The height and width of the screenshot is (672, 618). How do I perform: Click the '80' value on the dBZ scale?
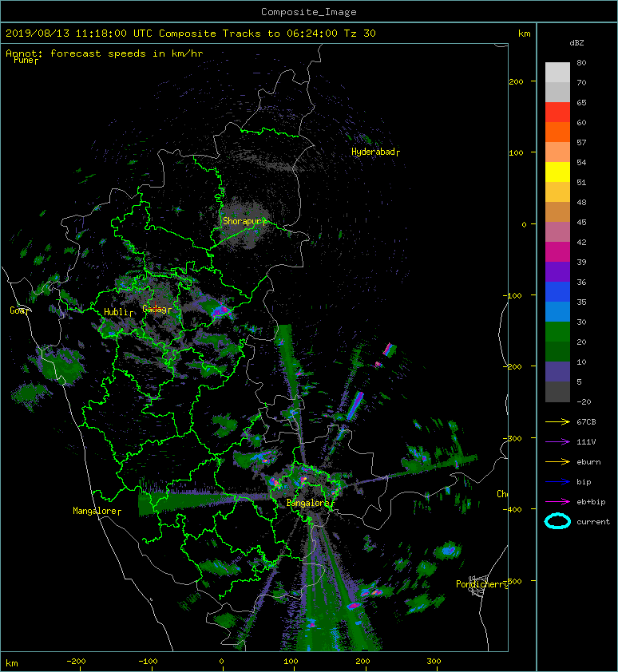(x=581, y=62)
